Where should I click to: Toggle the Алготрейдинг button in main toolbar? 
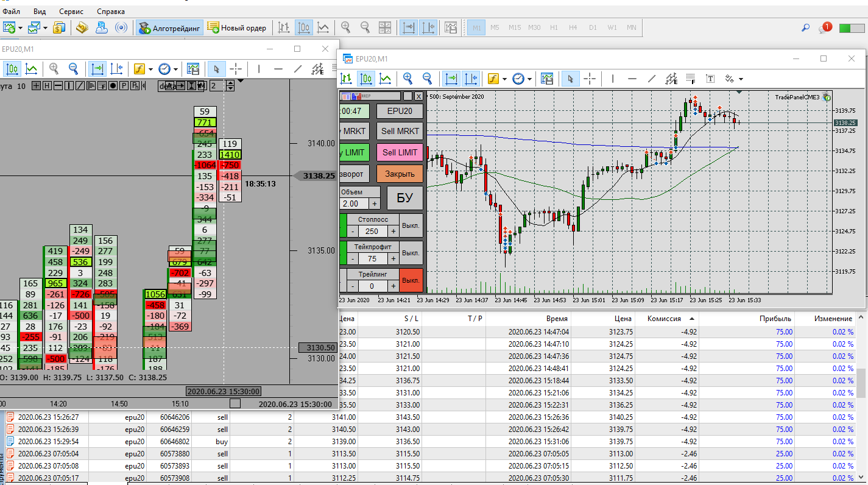(169, 27)
